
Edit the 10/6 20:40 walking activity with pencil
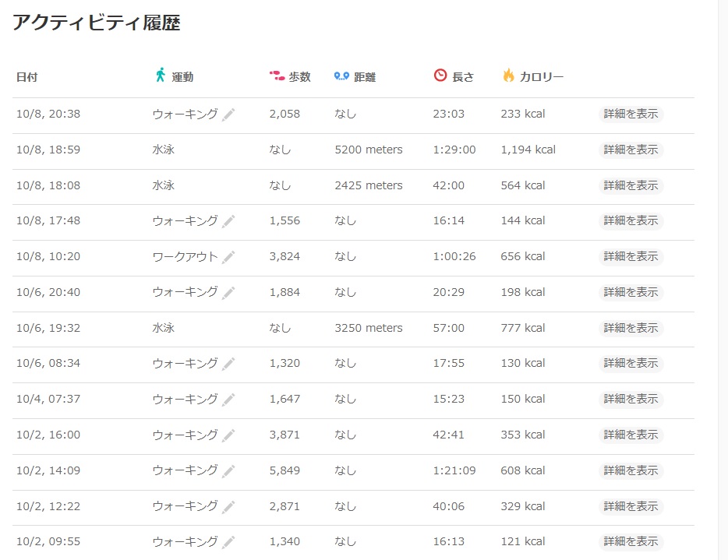pos(228,293)
